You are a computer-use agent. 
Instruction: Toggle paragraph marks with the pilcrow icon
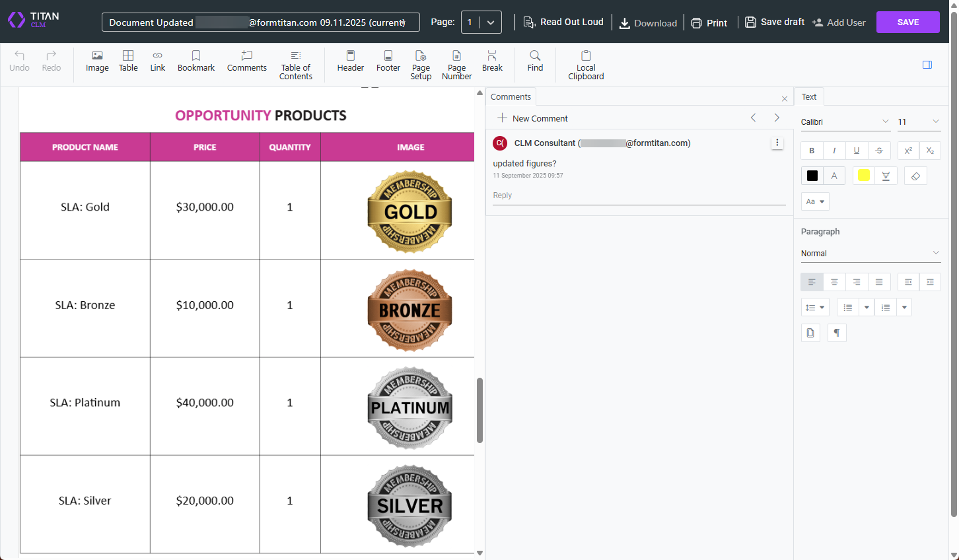click(836, 332)
